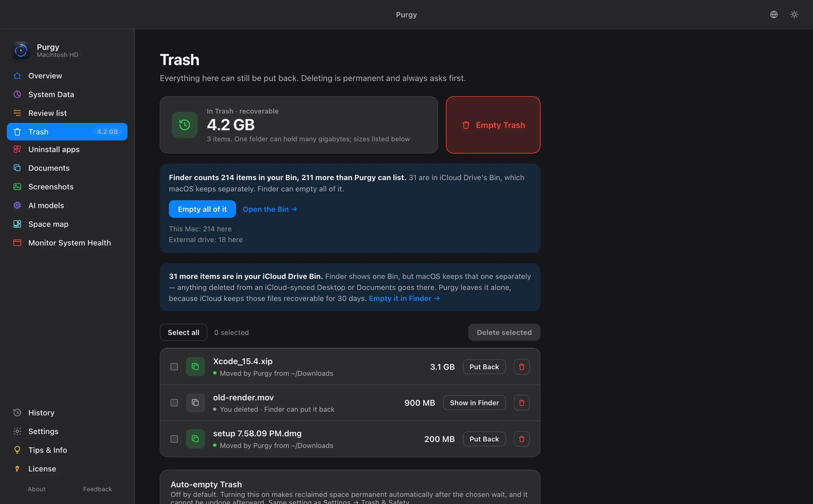Click the License key icon

(17, 469)
